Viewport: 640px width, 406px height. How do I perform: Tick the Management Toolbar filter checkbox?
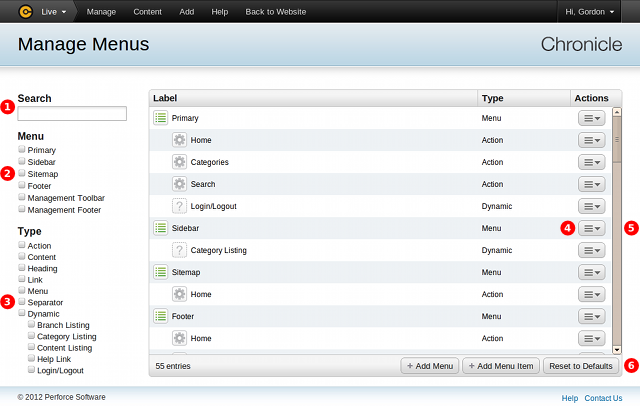coord(22,198)
